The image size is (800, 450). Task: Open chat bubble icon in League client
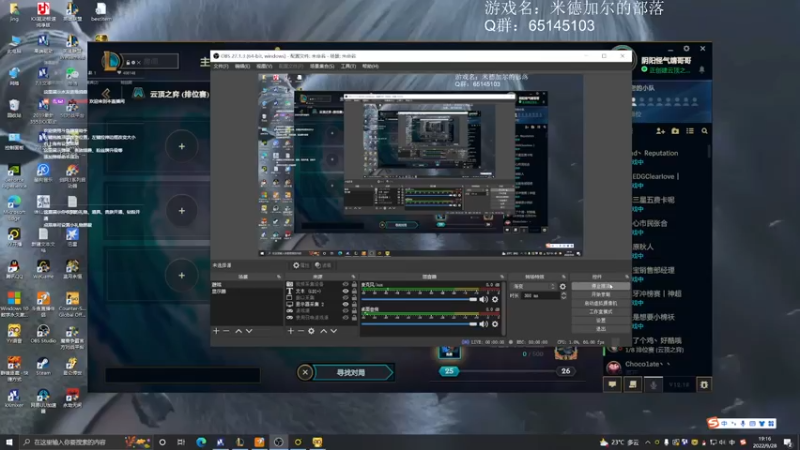click(x=612, y=385)
